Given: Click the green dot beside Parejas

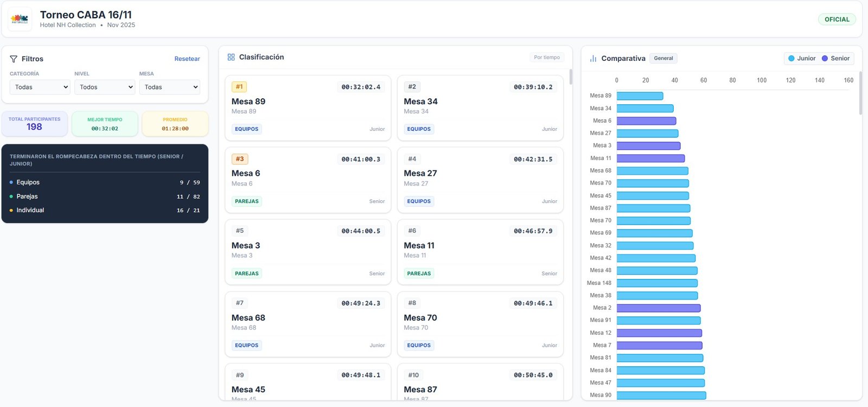Looking at the screenshot, I should coord(11,196).
